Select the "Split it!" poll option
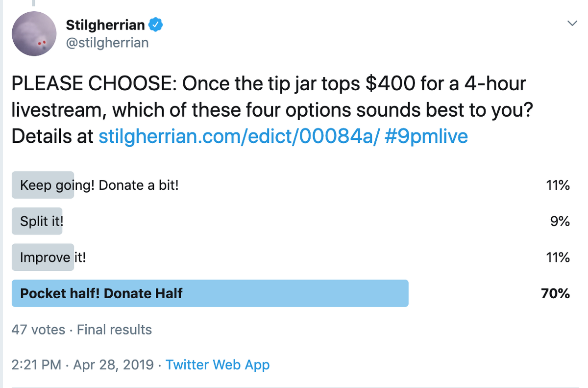Viewport: 588px width, 388px height. pos(42,221)
